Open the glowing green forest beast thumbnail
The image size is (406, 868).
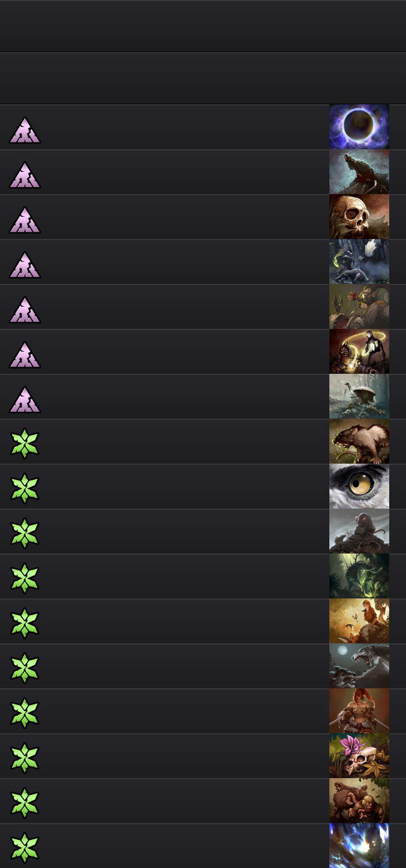click(359, 576)
